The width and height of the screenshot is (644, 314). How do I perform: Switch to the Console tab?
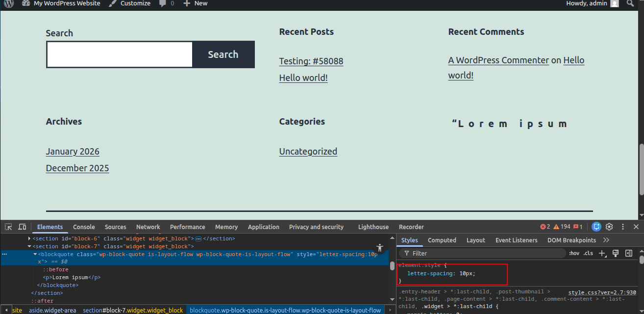pyautogui.click(x=84, y=227)
